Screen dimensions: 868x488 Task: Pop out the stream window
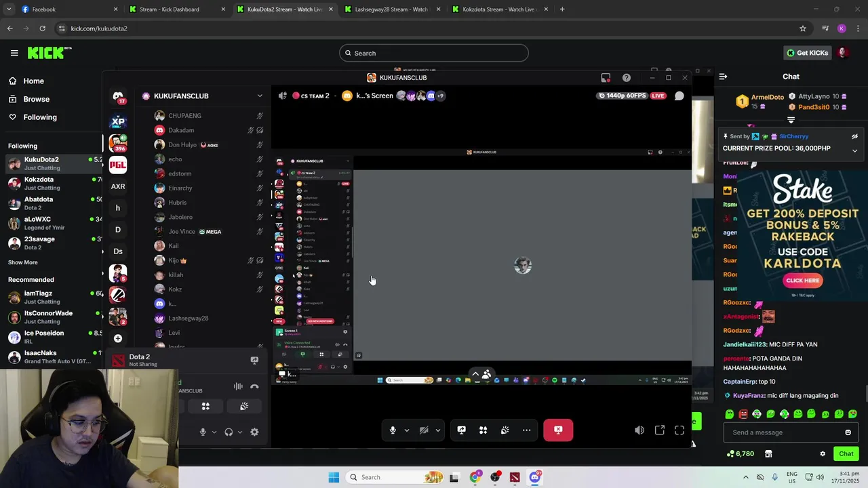(659, 430)
